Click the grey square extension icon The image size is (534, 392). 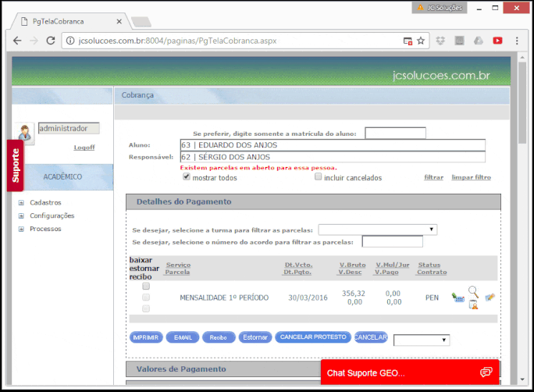tap(459, 41)
